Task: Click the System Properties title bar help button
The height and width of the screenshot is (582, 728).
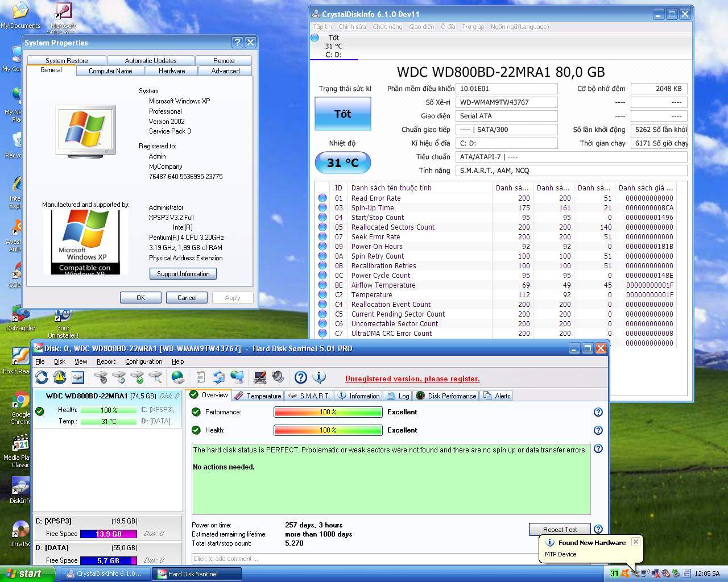Action: tap(238, 43)
